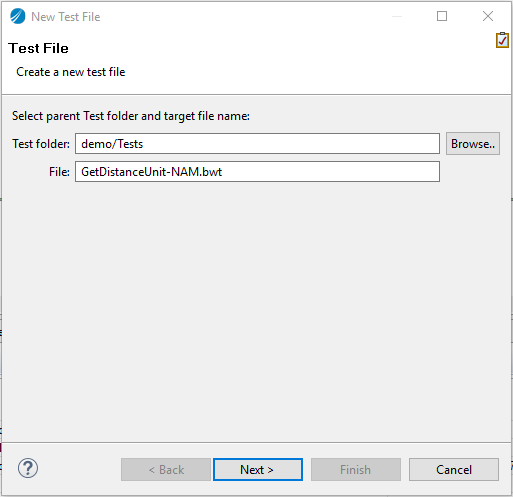Click the empty gray area below File field
The width and height of the screenshot is (513, 497).
pos(256,310)
